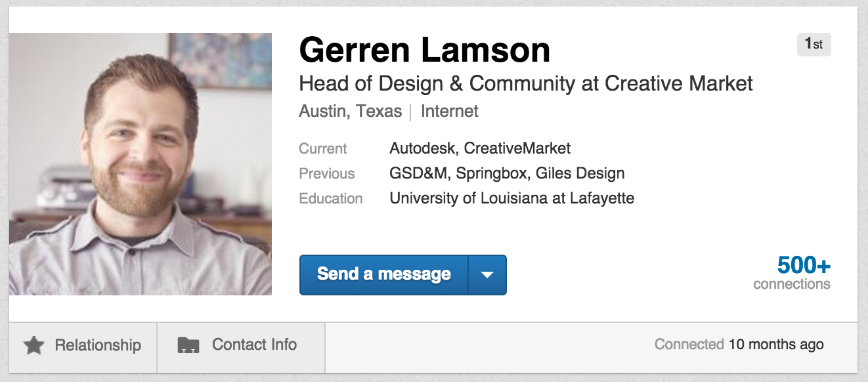
Task: Click the Austin, Texas location
Action: point(350,112)
